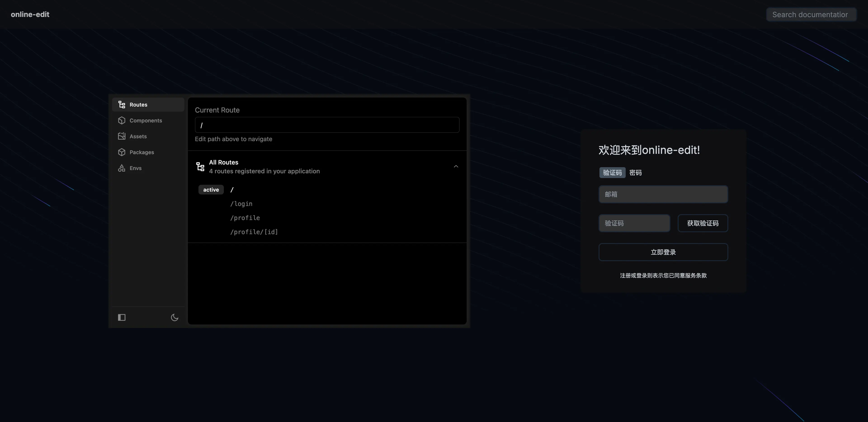The image size is (868, 422).
Task: Focus the Search documentation box
Action: [811, 14]
